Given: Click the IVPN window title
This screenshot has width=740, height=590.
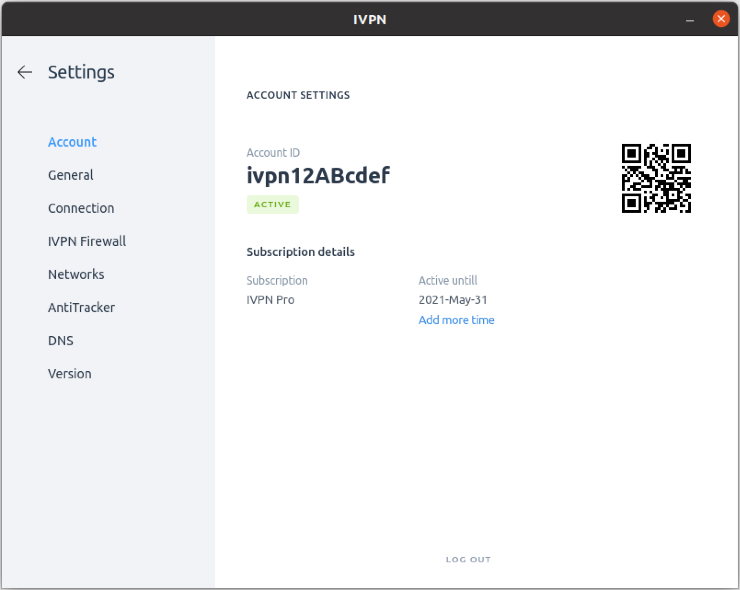Looking at the screenshot, I should pyautogui.click(x=370, y=19).
